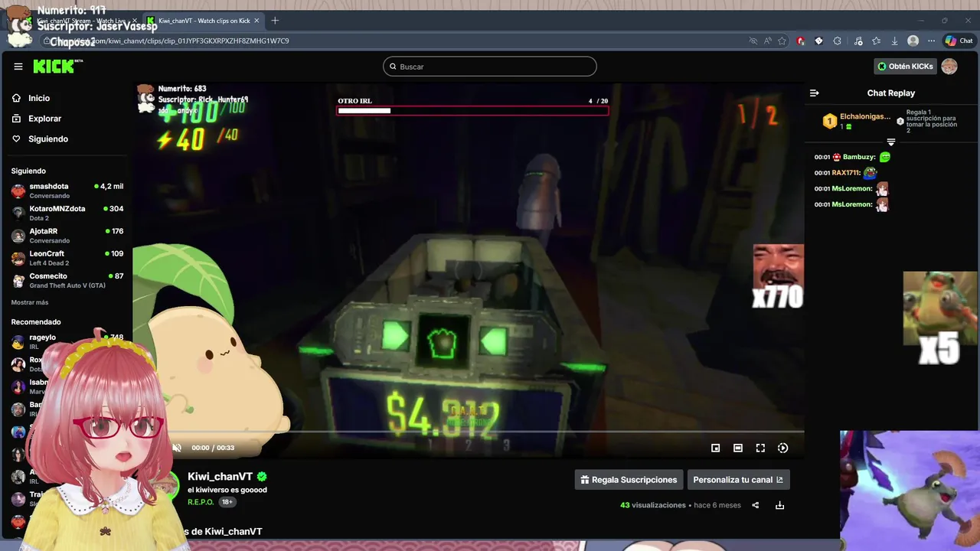Click Elchalonigas top gifter entry
The width and height of the screenshot is (980, 551).
tap(858, 121)
